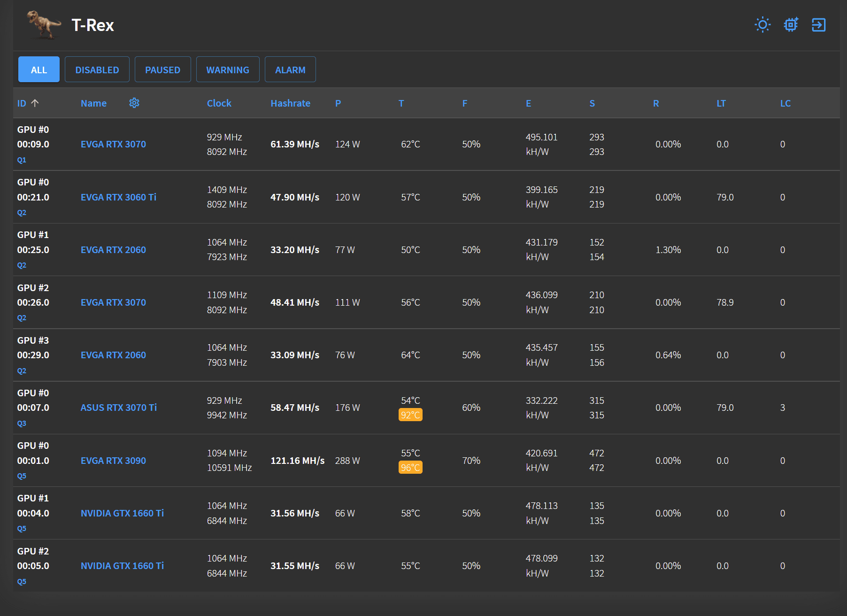Image resolution: width=847 pixels, height=616 pixels.
Task: Open EVGA RTX 3070 link in Q1 row
Action: tap(113, 144)
